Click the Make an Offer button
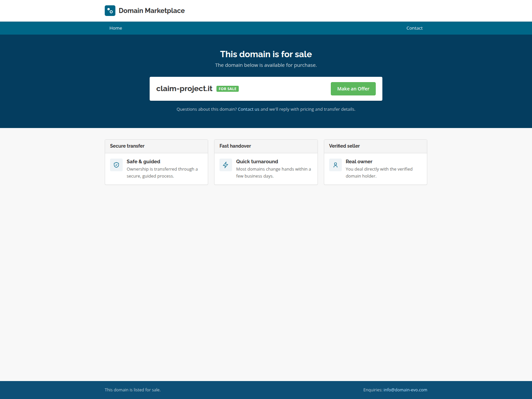Viewport: 532px width, 399px height. coord(353,89)
